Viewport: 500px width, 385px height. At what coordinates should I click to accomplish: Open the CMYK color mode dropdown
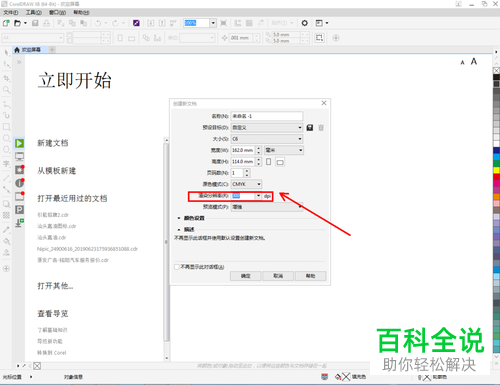(246, 184)
